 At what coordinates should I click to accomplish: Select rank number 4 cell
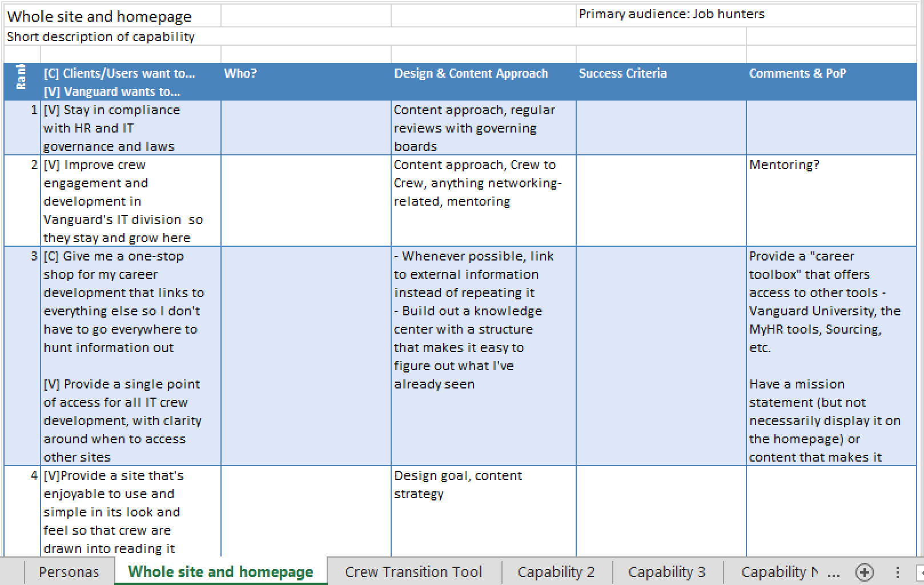point(22,512)
